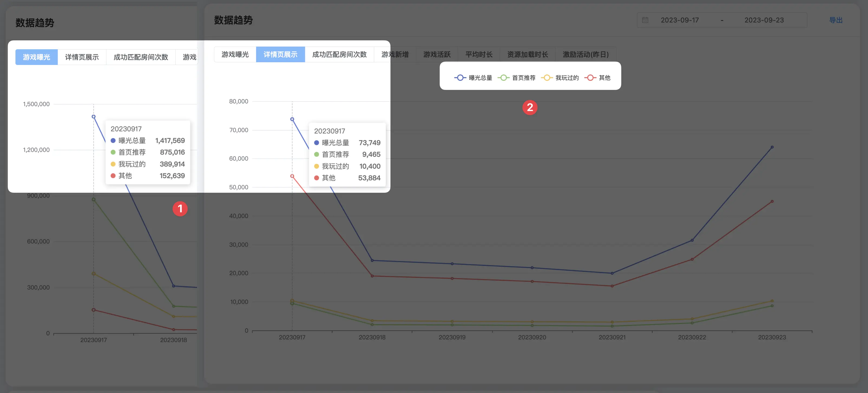
Task: Select the end date field 2023-09-23
Action: tap(764, 20)
